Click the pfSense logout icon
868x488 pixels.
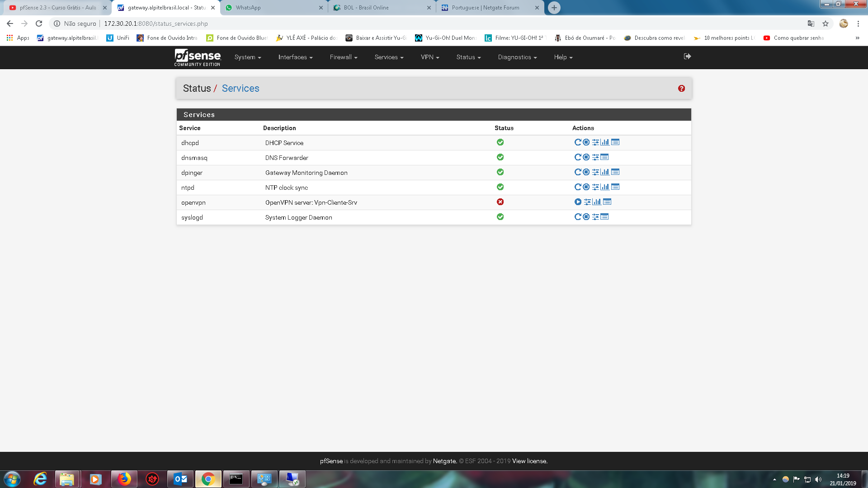click(x=687, y=56)
